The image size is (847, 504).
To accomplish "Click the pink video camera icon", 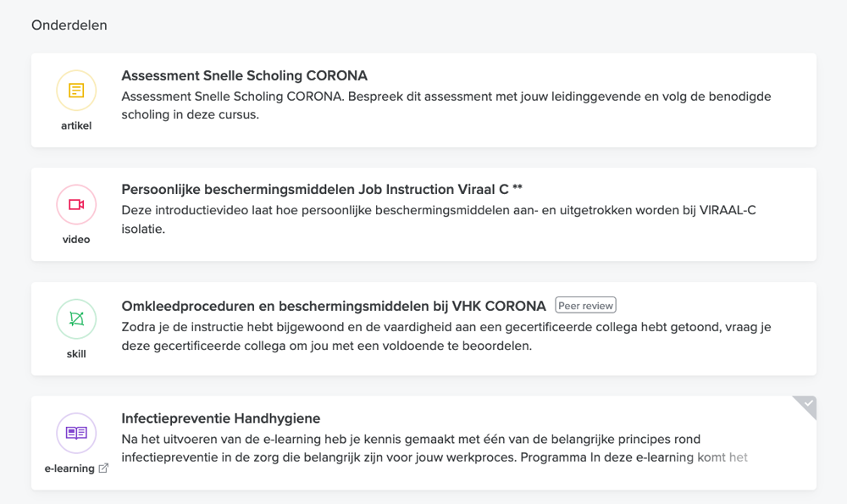I will [x=75, y=204].
